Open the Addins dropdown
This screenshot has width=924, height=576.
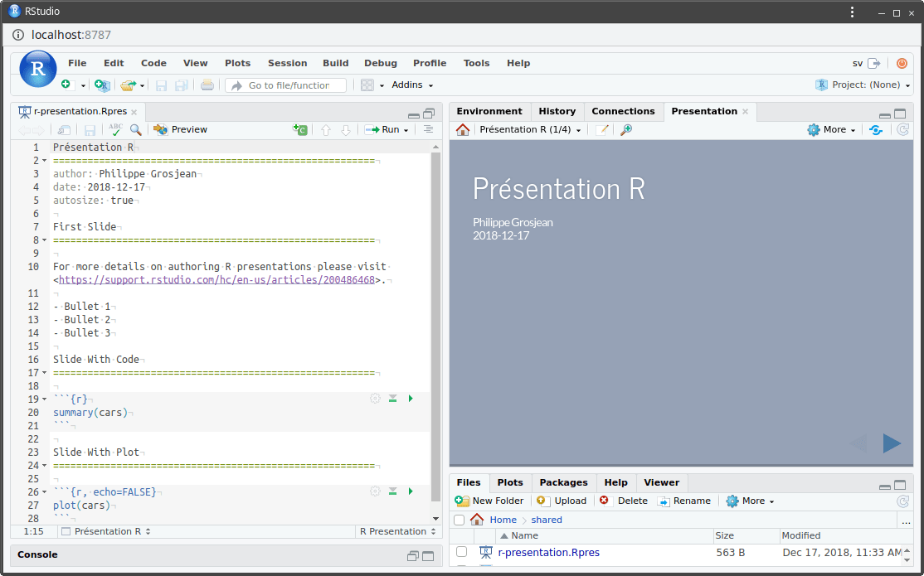pyautogui.click(x=412, y=85)
